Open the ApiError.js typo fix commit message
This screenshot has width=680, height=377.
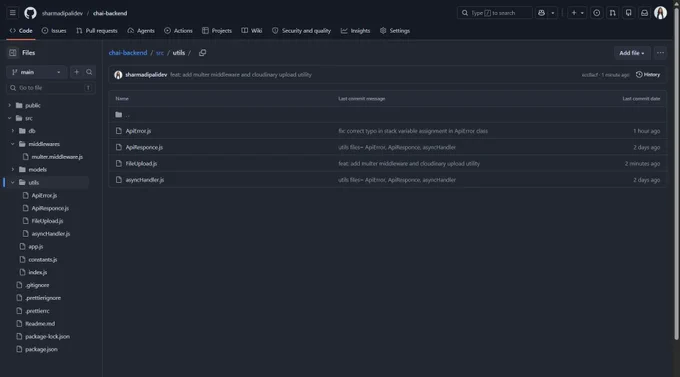click(x=413, y=131)
